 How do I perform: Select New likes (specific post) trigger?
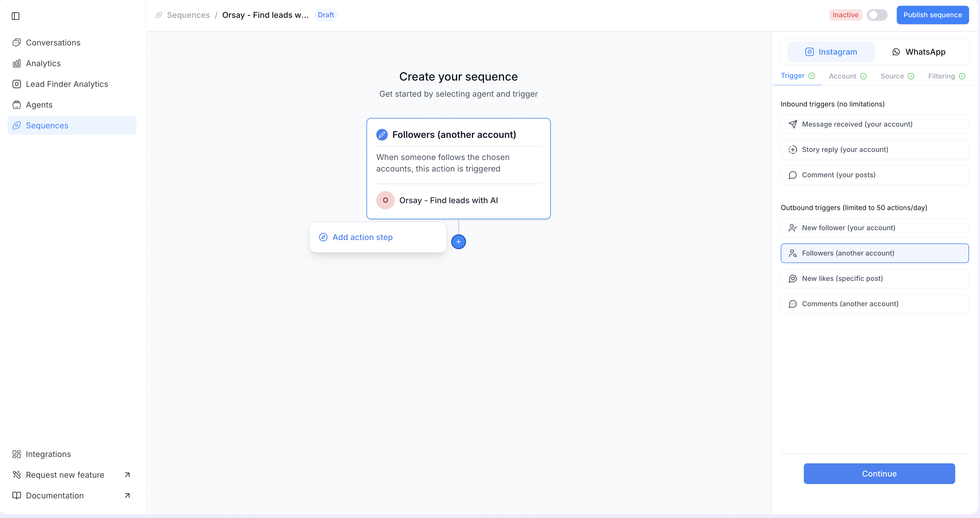coord(874,278)
